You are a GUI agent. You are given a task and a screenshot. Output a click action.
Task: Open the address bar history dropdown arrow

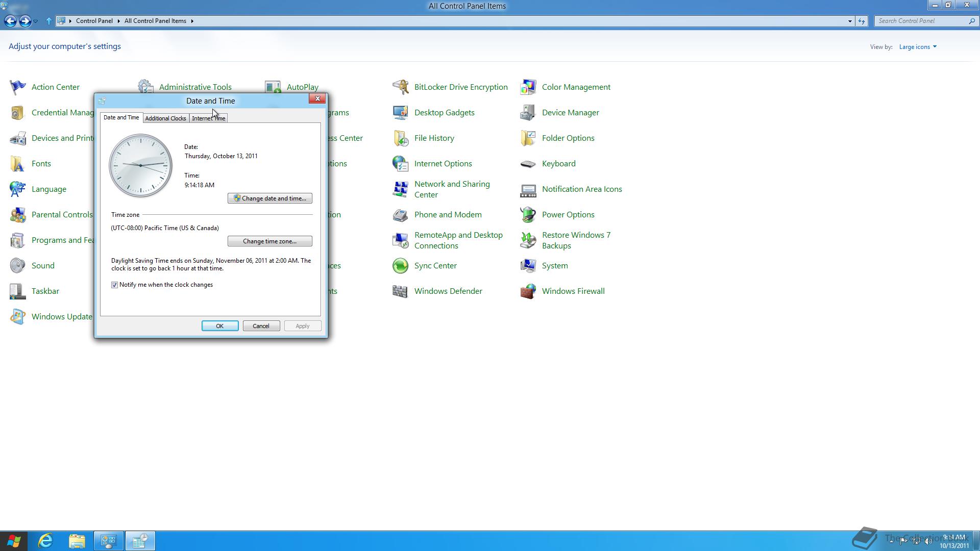(850, 21)
